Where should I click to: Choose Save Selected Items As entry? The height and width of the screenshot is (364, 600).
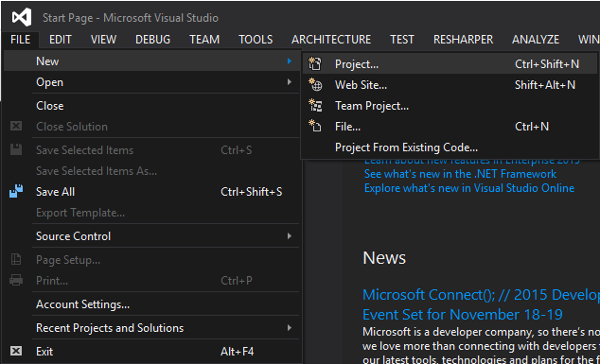click(152, 170)
